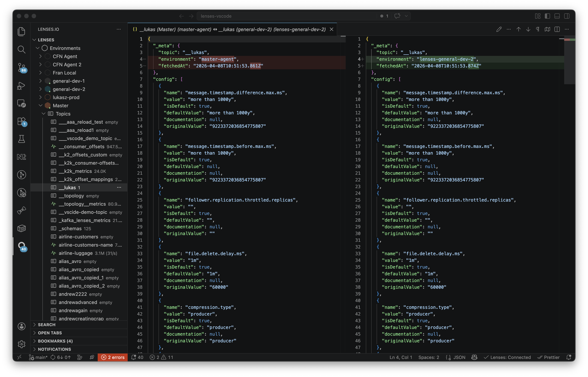The width and height of the screenshot is (588, 377).
Task: Go to previous change with up arrow
Action: point(518,29)
